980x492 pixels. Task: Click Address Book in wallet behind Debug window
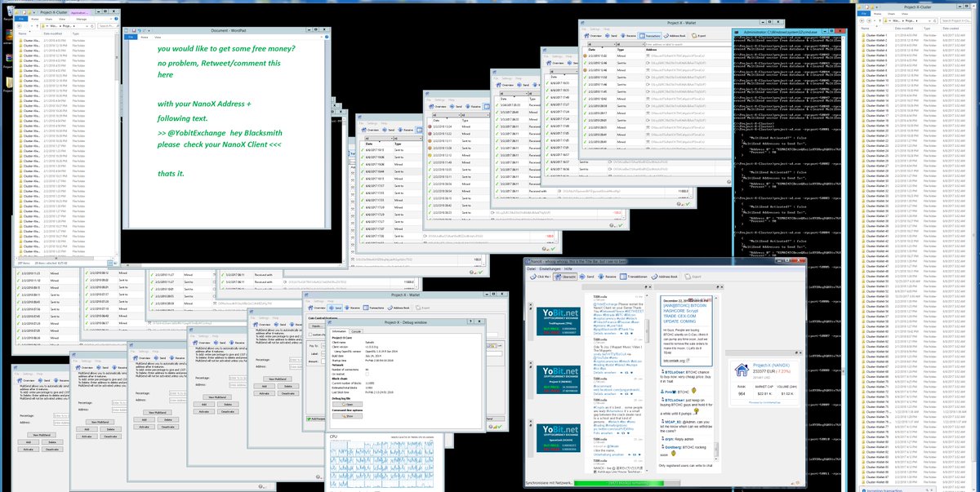click(x=399, y=308)
